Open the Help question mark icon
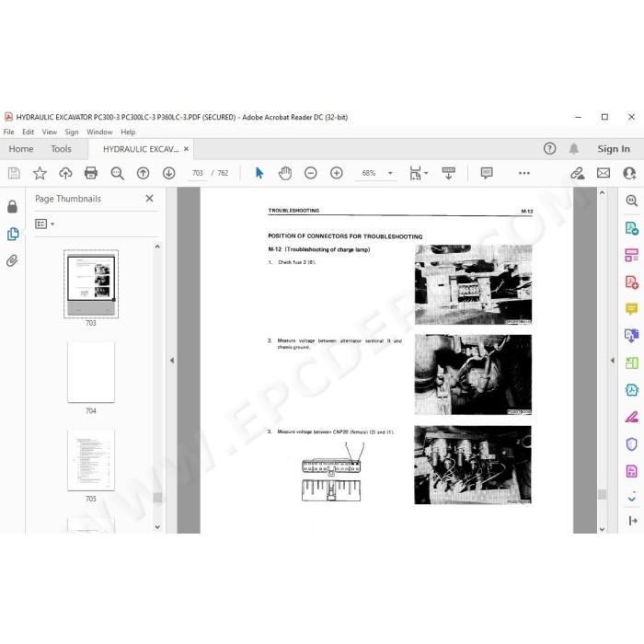The height and width of the screenshot is (644, 644). click(x=549, y=149)
